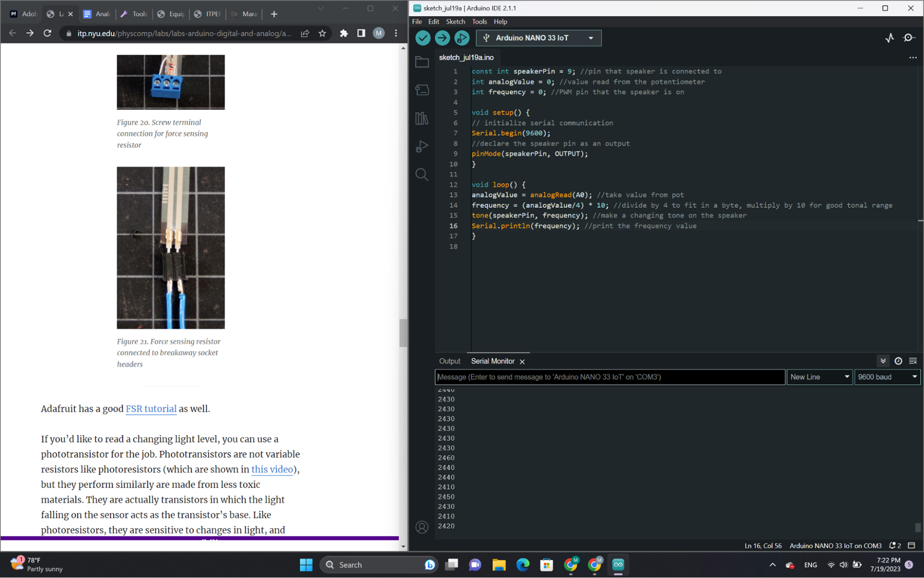Click notifications bell in Arduino status bar

tap(895, 546)
